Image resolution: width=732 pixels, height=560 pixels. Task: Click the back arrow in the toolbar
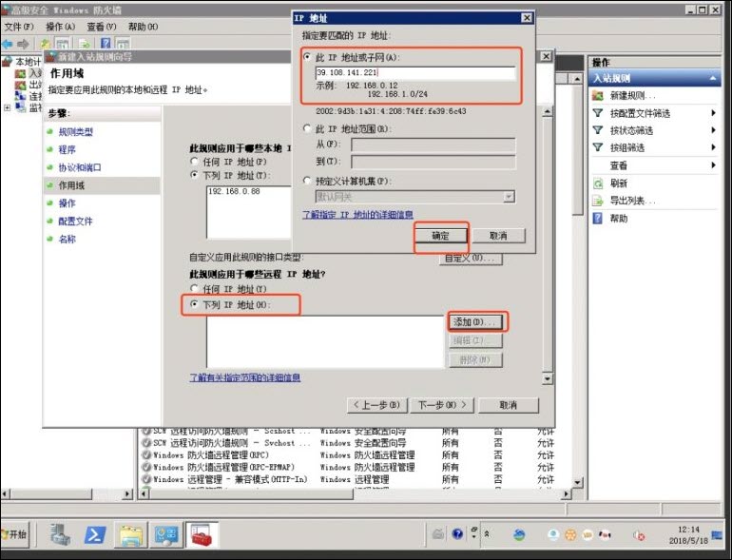8,44
